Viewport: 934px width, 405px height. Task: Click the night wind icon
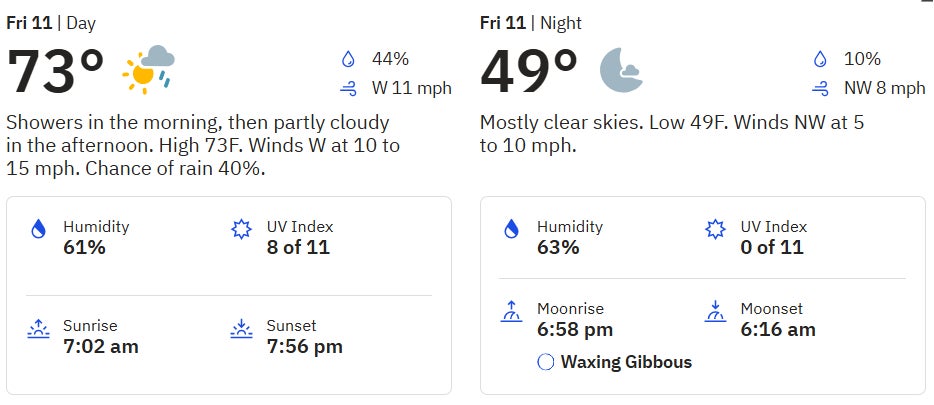point(821,89)
